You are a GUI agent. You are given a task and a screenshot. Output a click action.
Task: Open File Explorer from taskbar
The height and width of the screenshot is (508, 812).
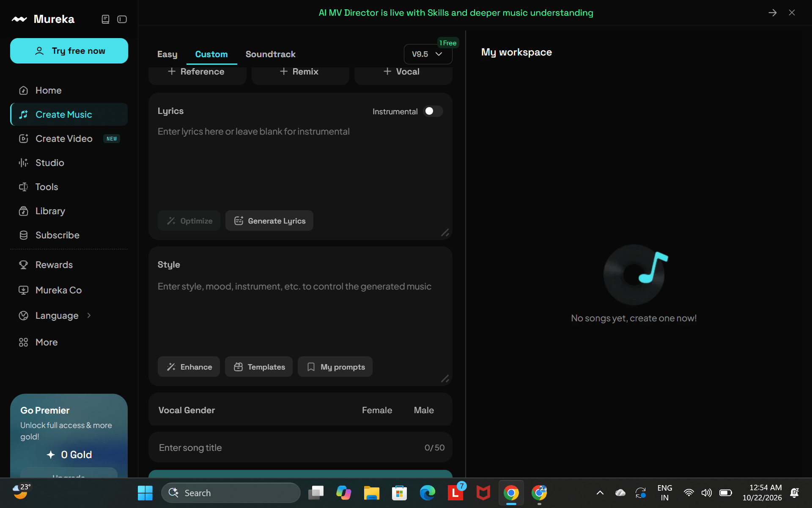[371, 493]
